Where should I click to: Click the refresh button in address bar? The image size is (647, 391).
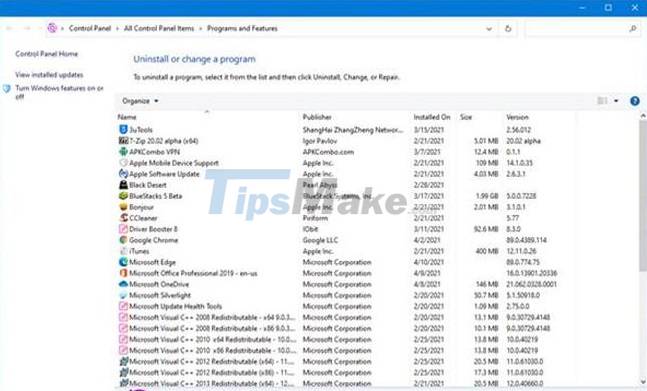click(508, 28)
